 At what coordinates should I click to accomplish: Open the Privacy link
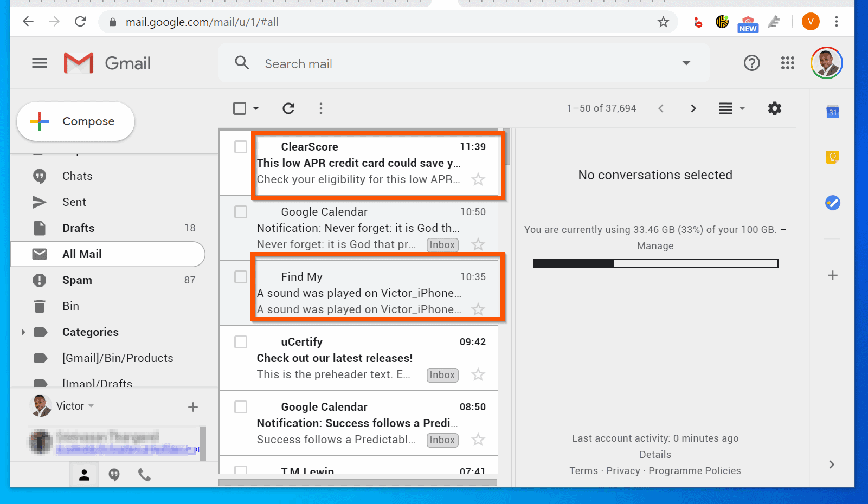[623, 471]
